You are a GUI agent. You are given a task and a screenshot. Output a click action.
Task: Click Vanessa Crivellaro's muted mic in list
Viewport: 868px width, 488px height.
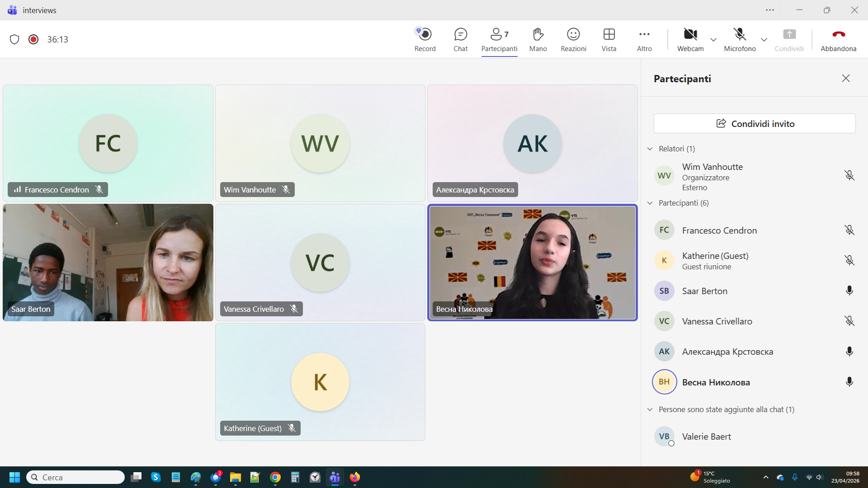tap(849, 321)
